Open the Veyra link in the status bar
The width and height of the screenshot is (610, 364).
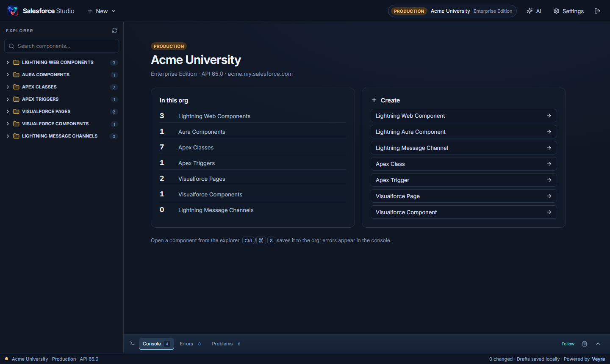[x=598, y=359]
